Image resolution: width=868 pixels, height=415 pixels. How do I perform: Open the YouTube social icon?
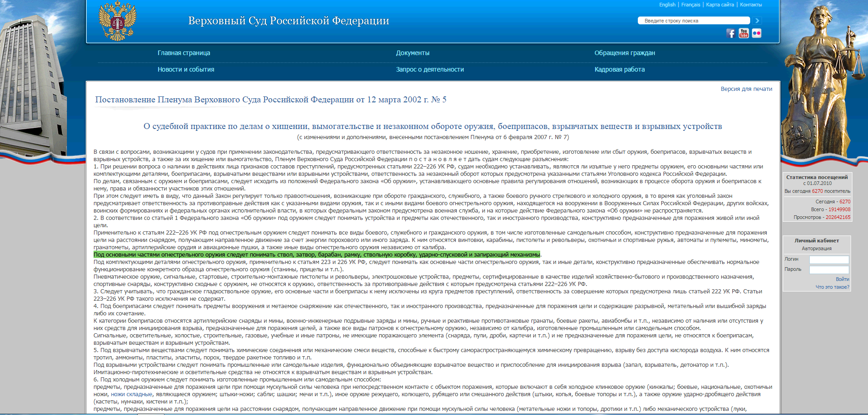pyautogui.click(x=744, y=33)
